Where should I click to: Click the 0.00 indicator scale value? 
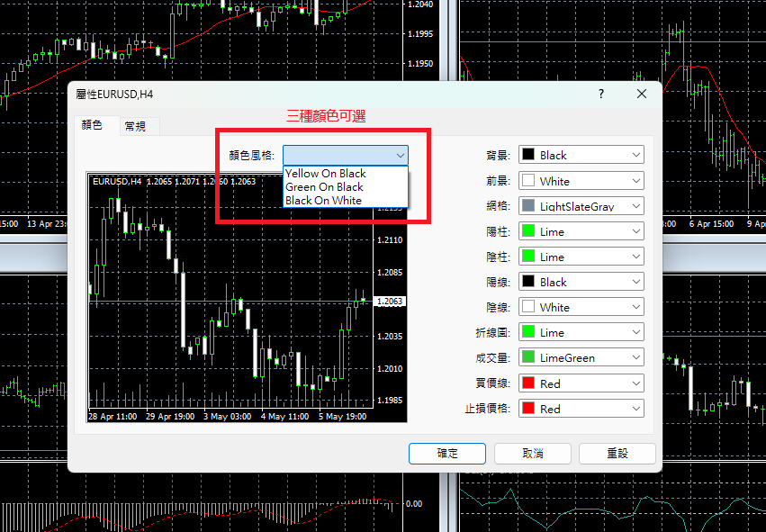click(414, 504)
